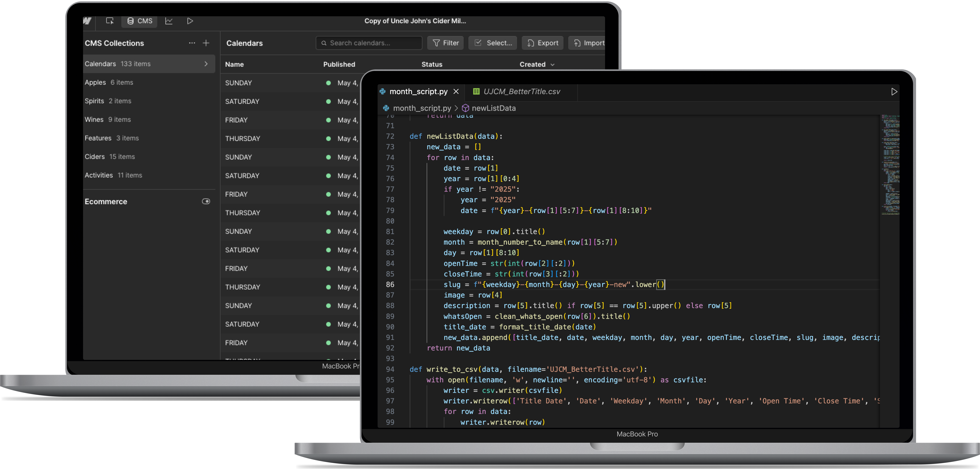Sort by the Status column header
This screenshot has height=469, width=980.
pyautogui.click(x=432, y=64)
